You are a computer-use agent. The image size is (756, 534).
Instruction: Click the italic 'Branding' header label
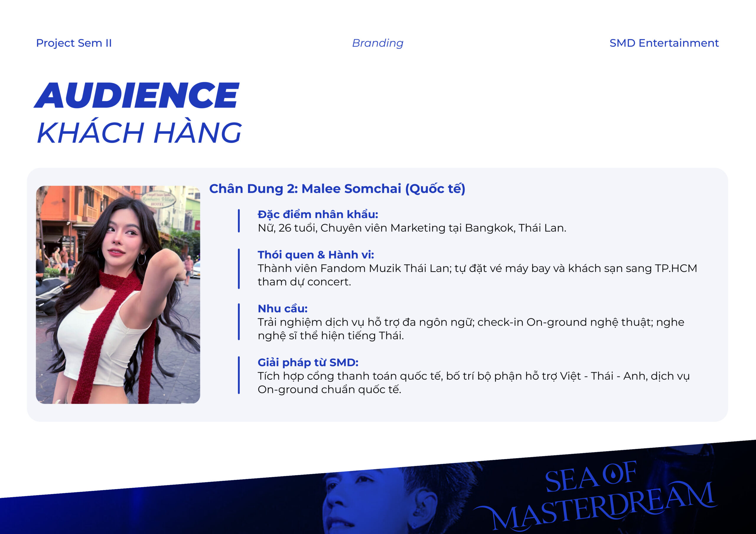coord(378,43)
